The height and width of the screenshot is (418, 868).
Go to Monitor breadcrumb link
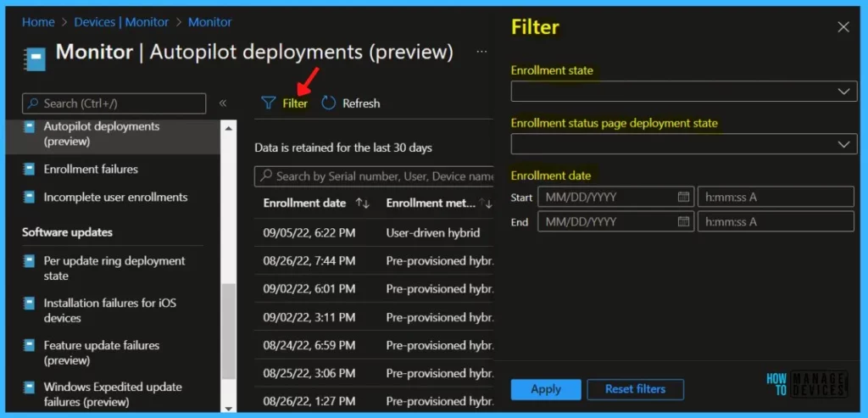(210, 22)
